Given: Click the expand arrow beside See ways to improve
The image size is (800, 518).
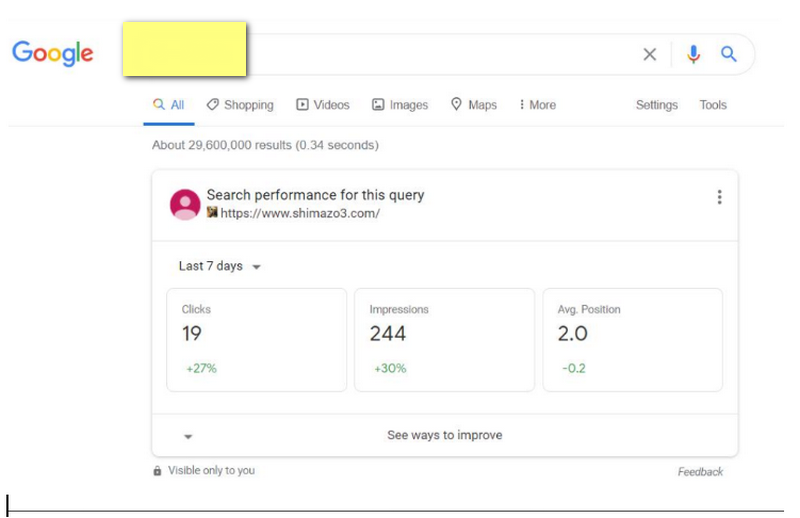Looking at the screenshot, I should [188, 437].
